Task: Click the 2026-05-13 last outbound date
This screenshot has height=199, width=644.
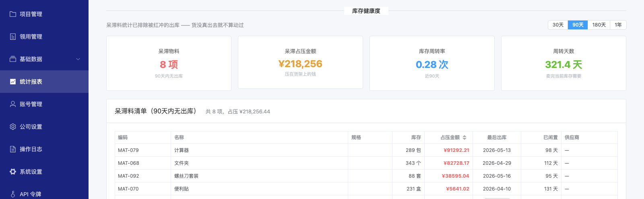Action: click(x=497, y=150)
